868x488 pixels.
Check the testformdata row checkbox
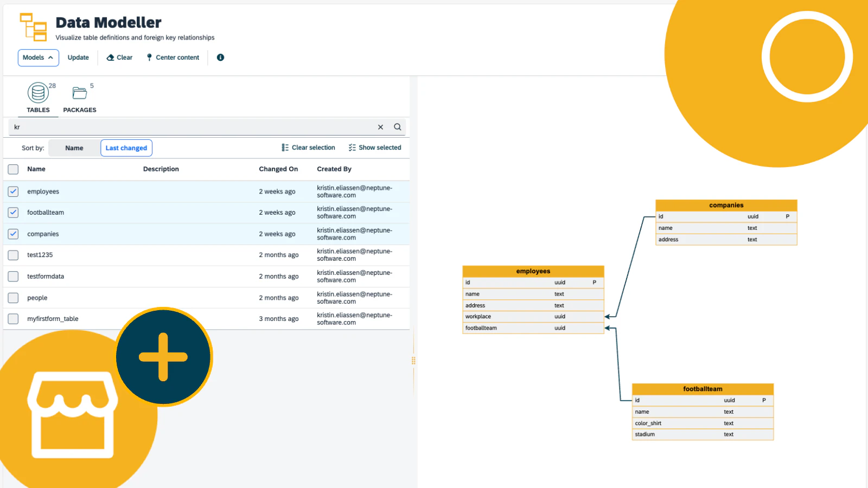13,277
